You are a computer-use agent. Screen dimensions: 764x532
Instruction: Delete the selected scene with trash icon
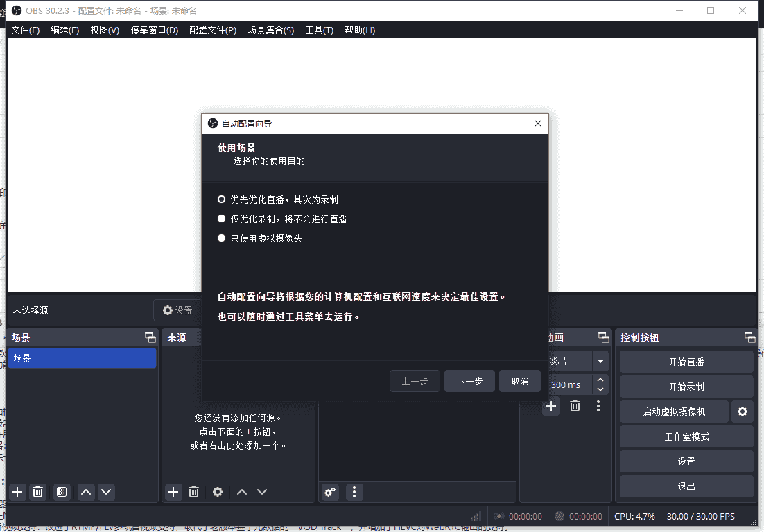(38, 492)
